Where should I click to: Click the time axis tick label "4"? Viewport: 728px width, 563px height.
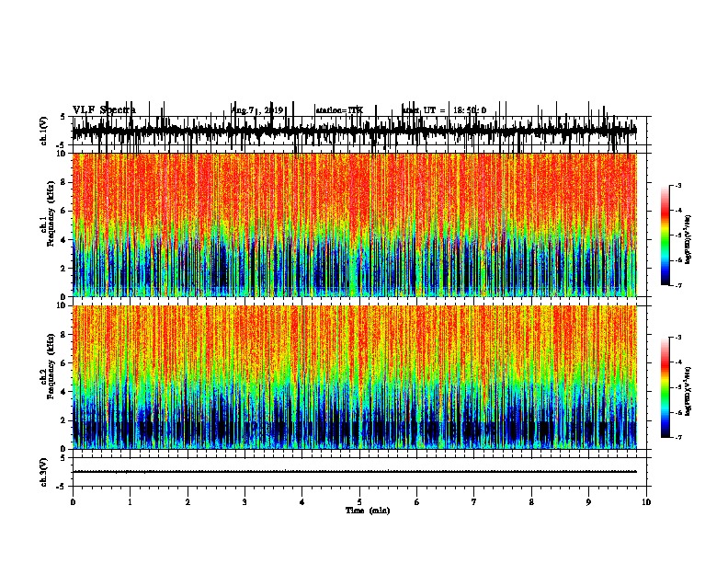pyautogui.click(x=302, y=502)
